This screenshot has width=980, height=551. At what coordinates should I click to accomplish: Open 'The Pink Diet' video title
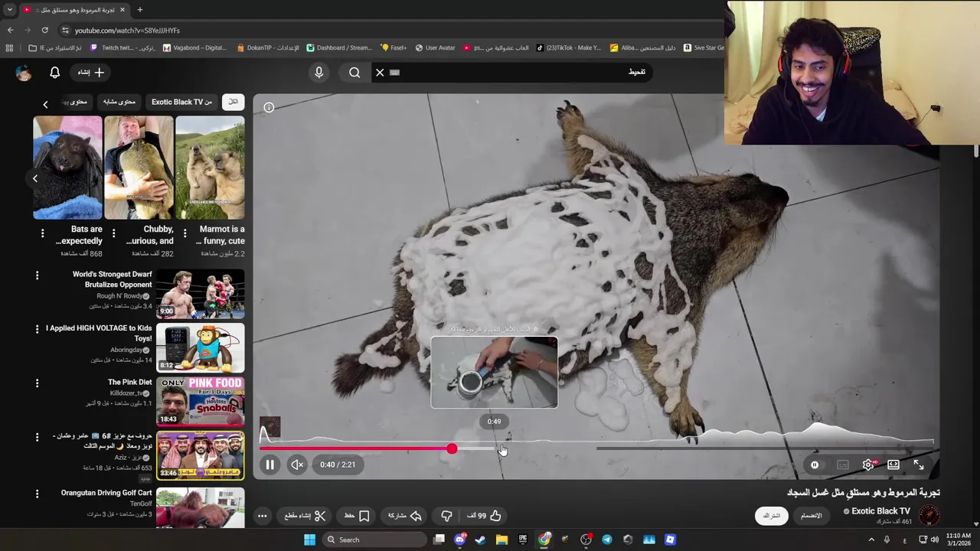click(x=129, y=382)
